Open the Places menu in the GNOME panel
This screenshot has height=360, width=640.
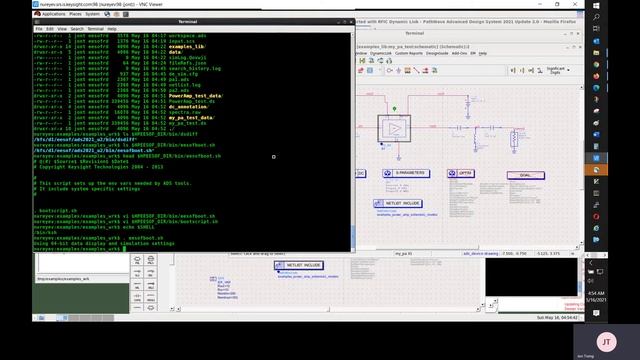tap(75, 14)
